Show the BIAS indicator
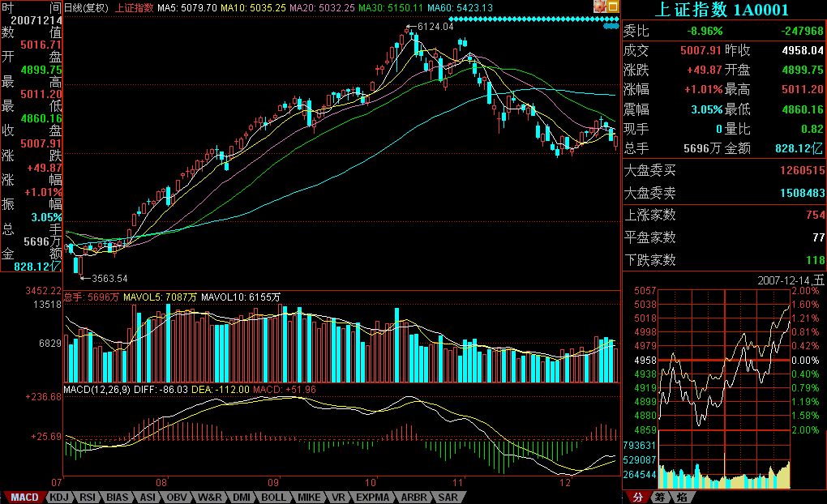 coord(118,497)
